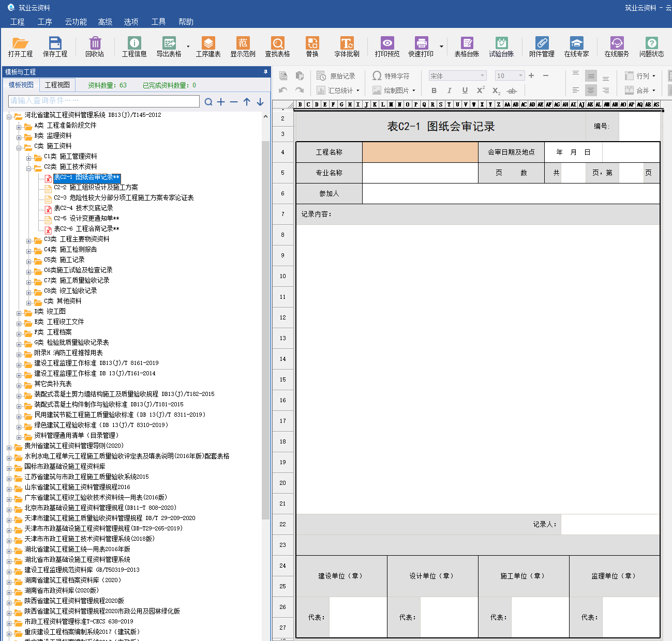Expand 贵州省建筑工程资料管理导则(2020) node

click(9, 447)
